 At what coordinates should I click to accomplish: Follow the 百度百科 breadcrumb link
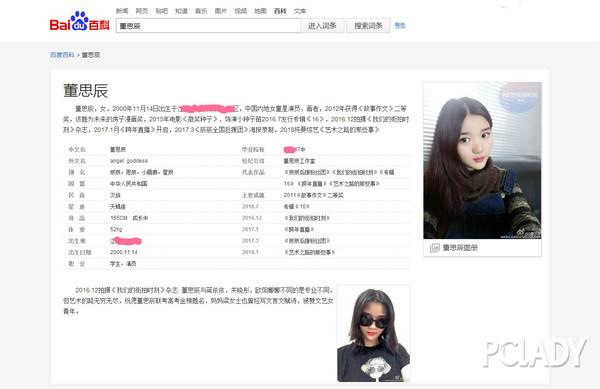pos(62,55)
